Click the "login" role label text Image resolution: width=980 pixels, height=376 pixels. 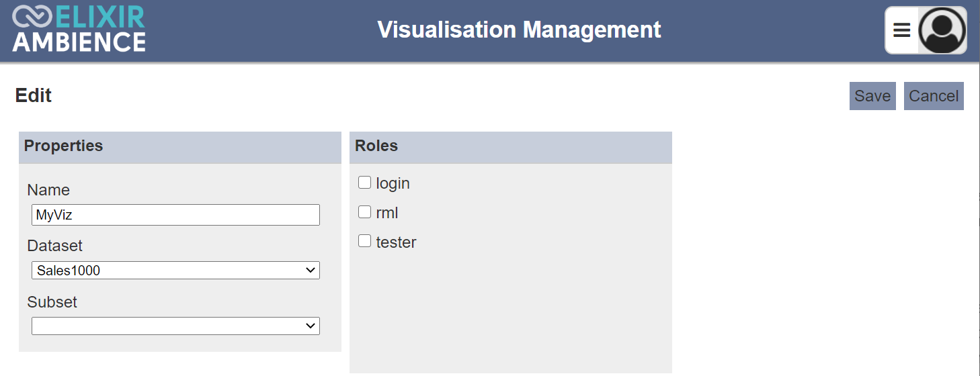(393, 183)
